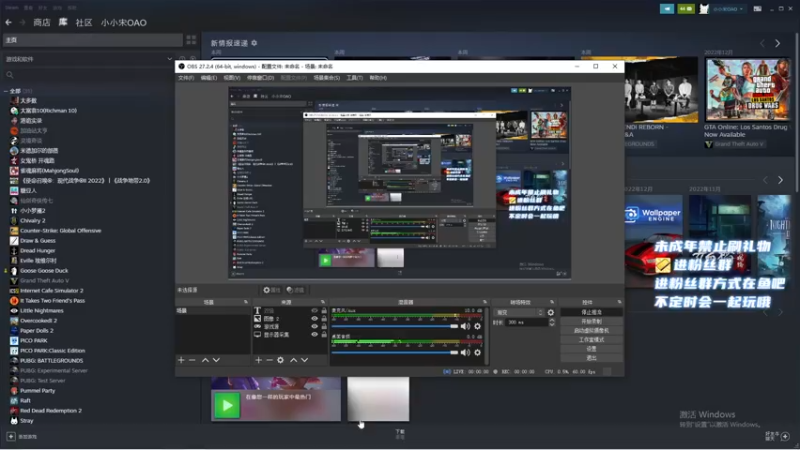Open the green friends notification badge
Screen dimensions: 800x450
(686, 9)
